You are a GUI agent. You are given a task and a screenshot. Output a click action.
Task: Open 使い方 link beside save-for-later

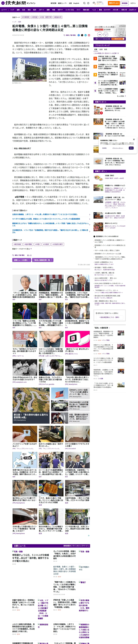point(29,255)
